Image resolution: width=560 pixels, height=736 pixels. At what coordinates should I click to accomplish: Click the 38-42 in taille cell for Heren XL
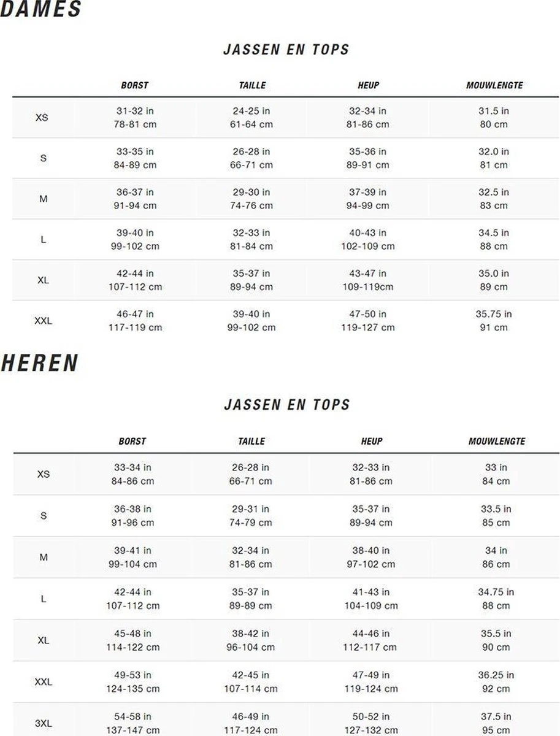tap(249, 634)
